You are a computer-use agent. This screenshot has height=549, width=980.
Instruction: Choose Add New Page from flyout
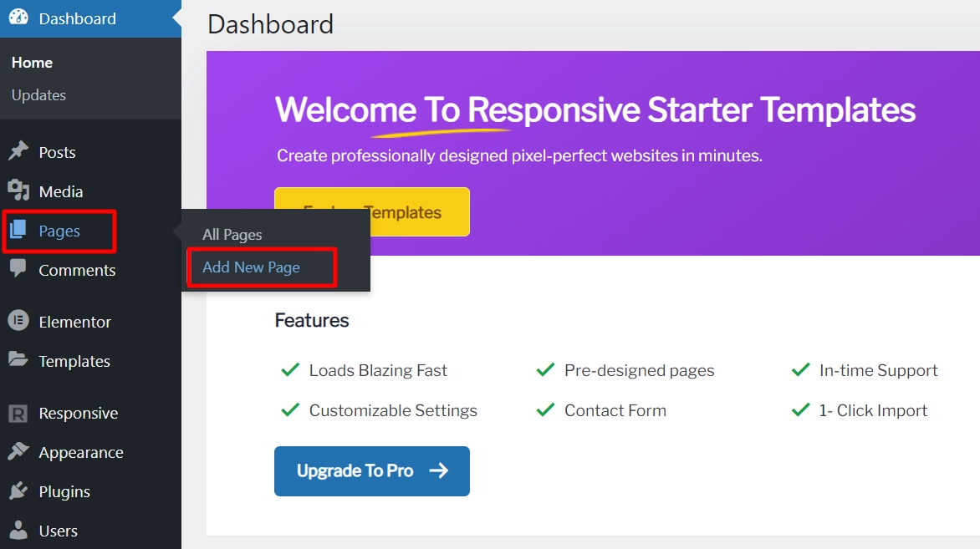[251, 267]
